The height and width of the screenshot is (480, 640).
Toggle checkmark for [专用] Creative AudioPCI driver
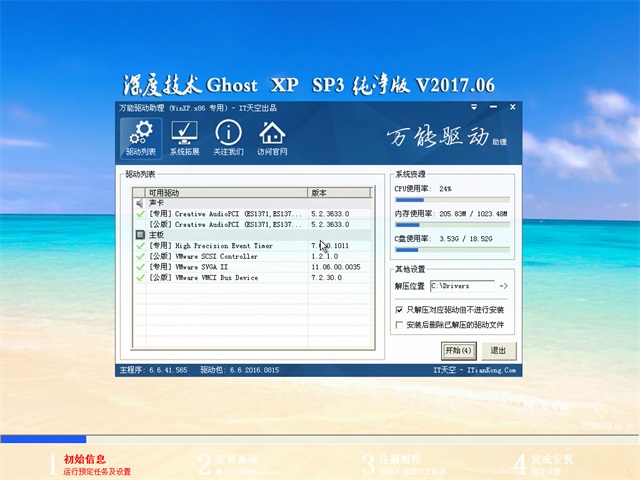(140, 213)
